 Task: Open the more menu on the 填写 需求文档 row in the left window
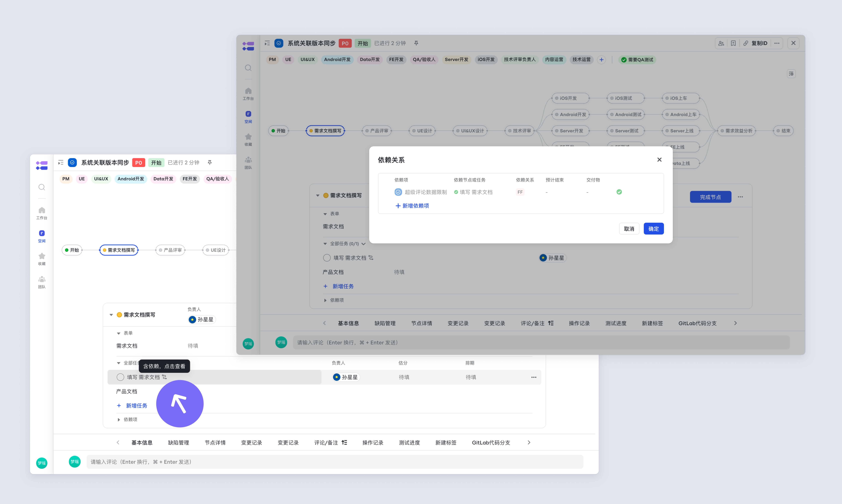[x=534, y=377]
